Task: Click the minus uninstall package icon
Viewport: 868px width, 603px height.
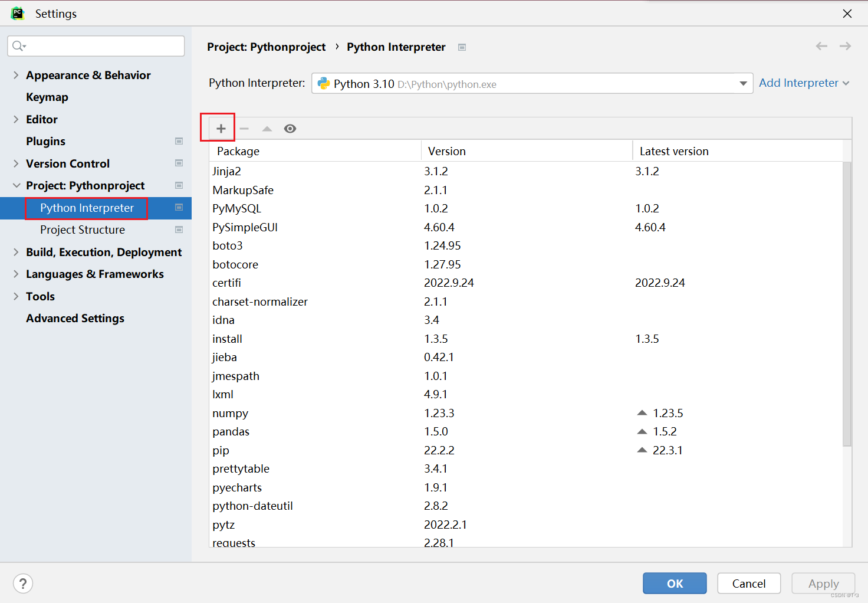Action: 244,129
